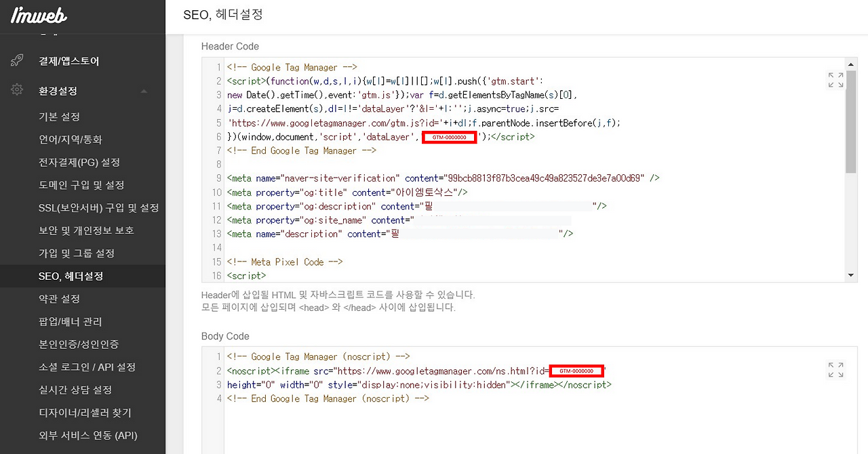Click the gear icon beside 환경설정
Image resolution: width=868 pixels, height=454 pixels.
[18, 90]
